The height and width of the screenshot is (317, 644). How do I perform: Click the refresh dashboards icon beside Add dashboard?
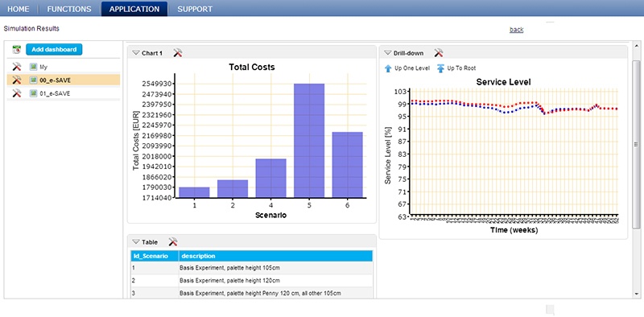[16, 50]
